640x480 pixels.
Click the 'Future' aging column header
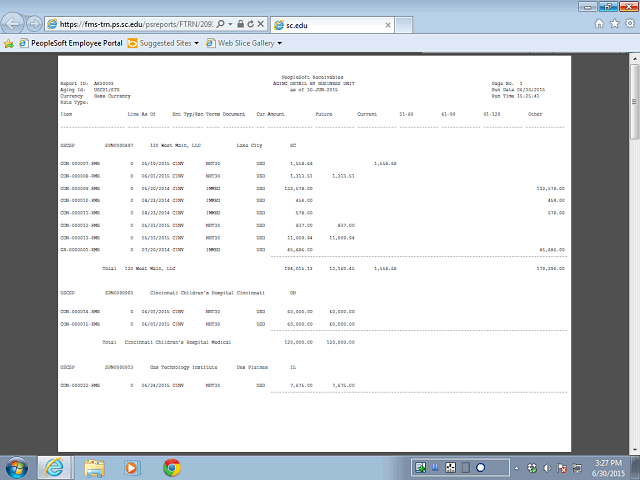pos(324,114)
